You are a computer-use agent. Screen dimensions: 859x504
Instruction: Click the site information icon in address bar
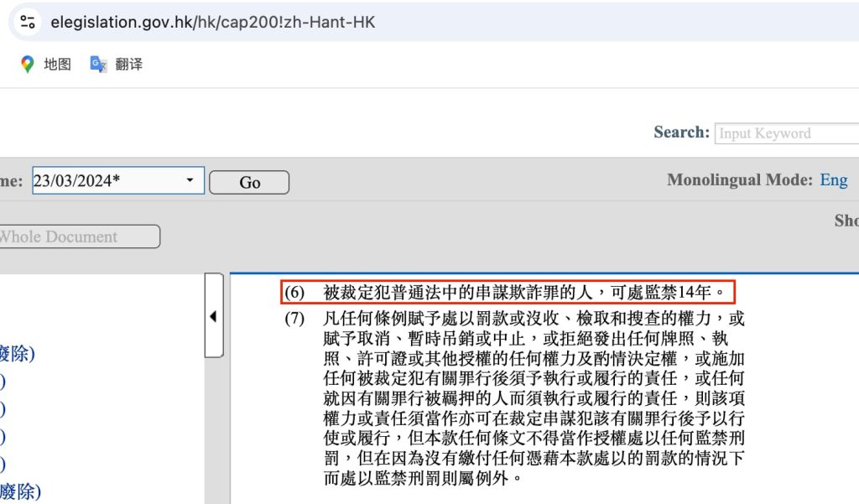pyautogui.click(x=28, y=23)
